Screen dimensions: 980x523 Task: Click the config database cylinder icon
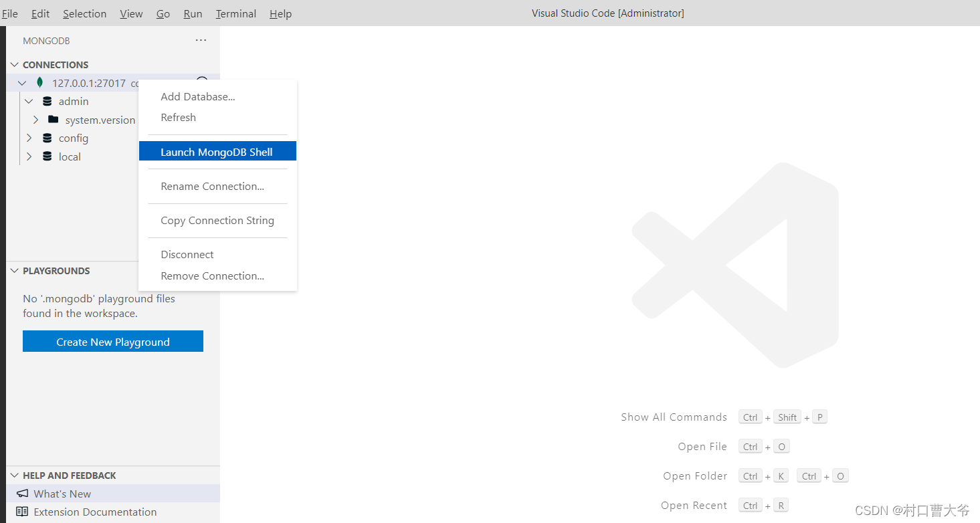tap(47, 138)
